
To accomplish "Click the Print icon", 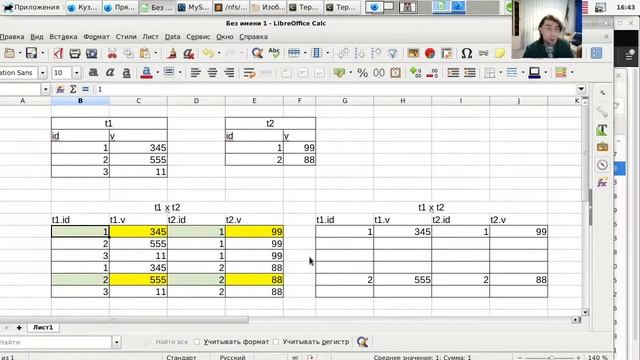I will pos(75,53).
